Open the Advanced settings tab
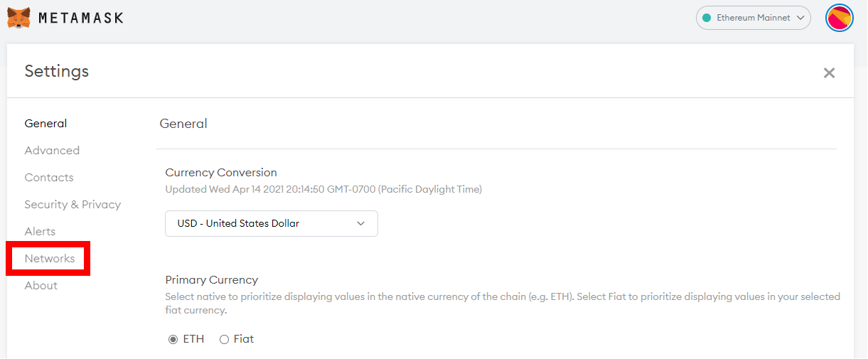Viewport: 868px width, 359px height. click(x=52, y=151)
